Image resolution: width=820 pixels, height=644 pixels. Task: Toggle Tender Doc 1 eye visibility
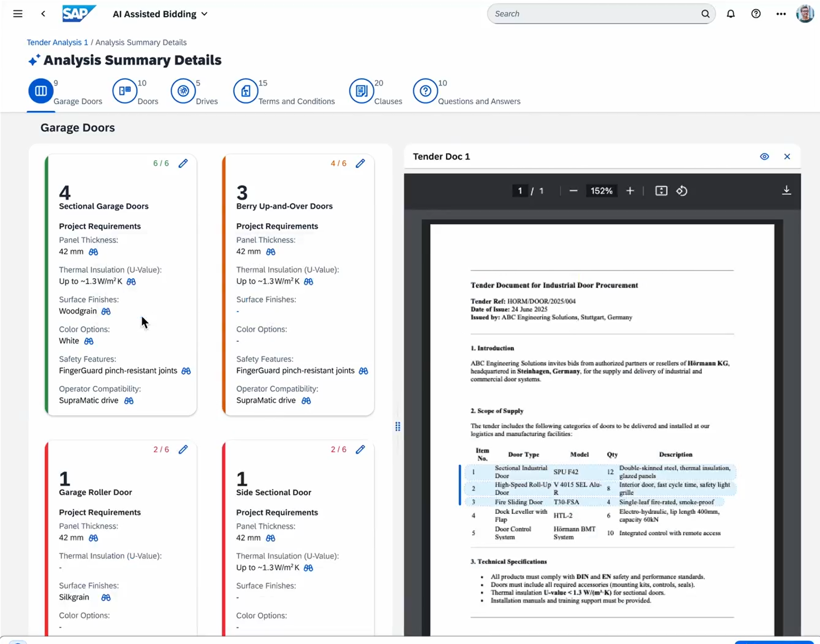[x=764, y=157]
